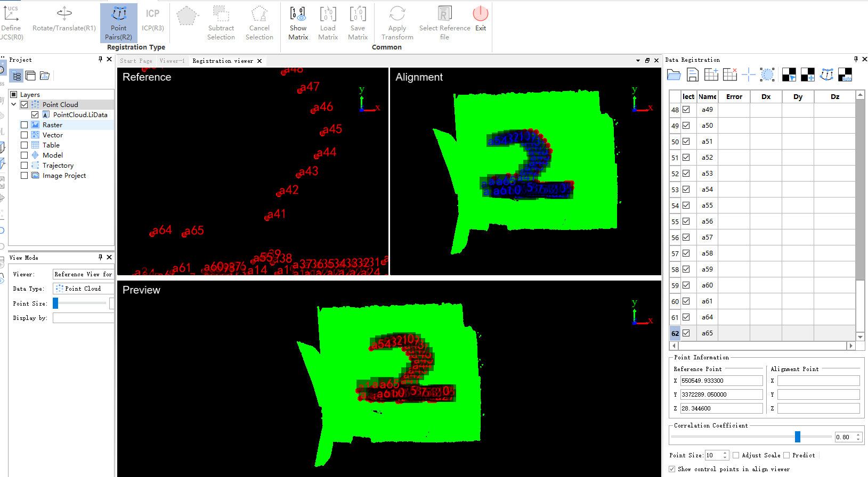Click Reference Point X field

click(721, 381)
